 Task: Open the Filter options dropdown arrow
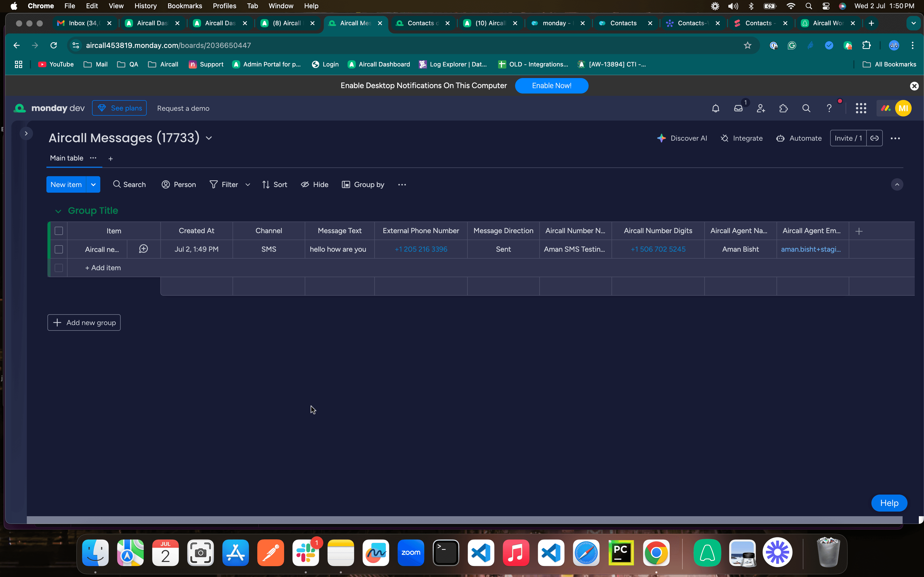coord(248,185)
